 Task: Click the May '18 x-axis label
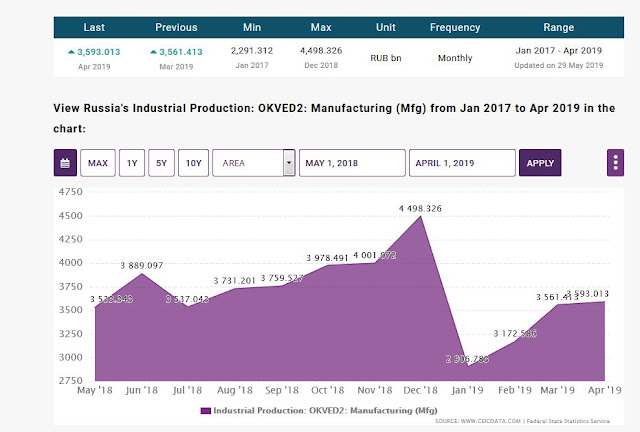point(95,390)
